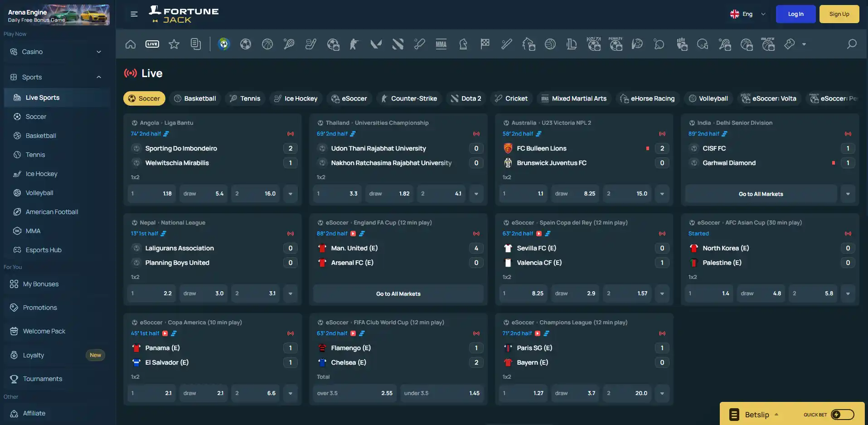Expand markets for Sporting Do Imbondeiro match
This screenshot has width=868, height=425.
pos(291,194)
